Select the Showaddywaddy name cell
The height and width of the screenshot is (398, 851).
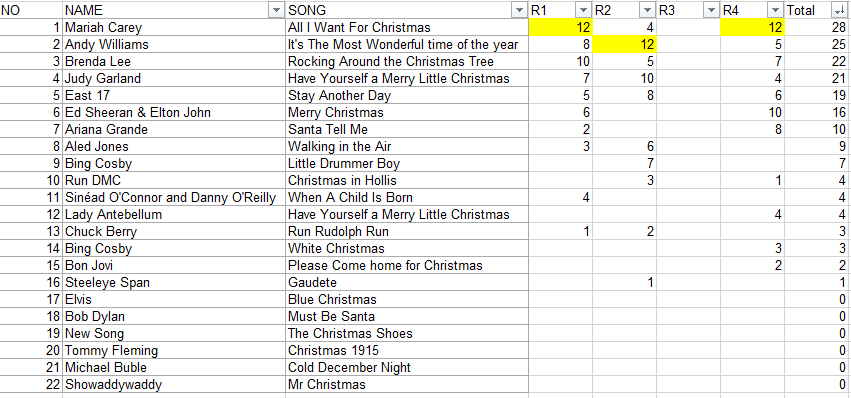(x=174, y=384)
